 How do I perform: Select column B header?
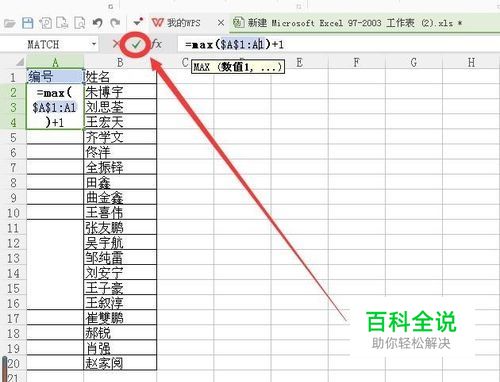click(x=120, y=62)
